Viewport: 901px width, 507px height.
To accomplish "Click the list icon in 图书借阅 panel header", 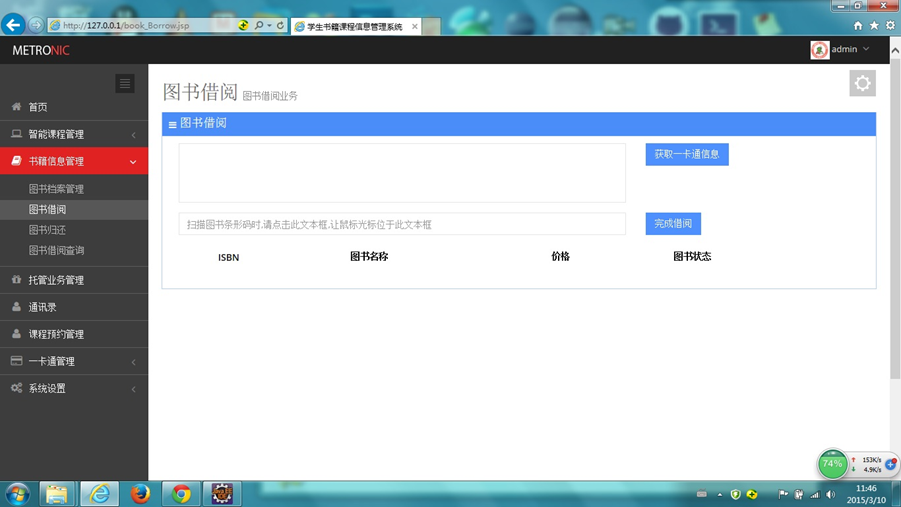I will [172, 124].
